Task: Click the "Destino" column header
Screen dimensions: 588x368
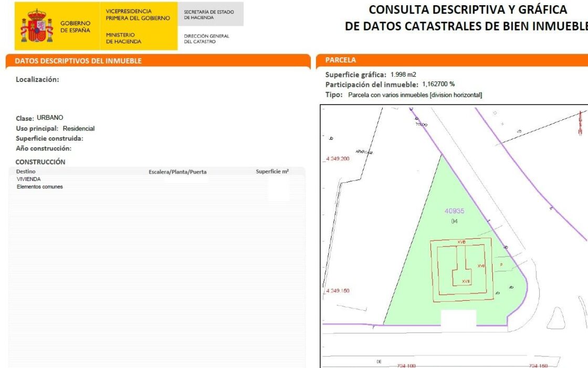Action: click(x=26, y=171)
